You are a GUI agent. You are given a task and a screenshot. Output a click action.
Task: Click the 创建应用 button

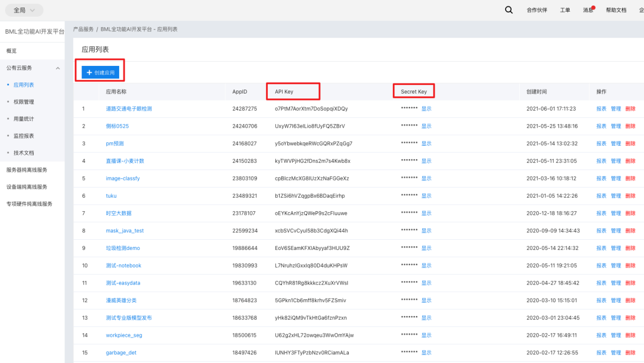[x=101, y=72]
